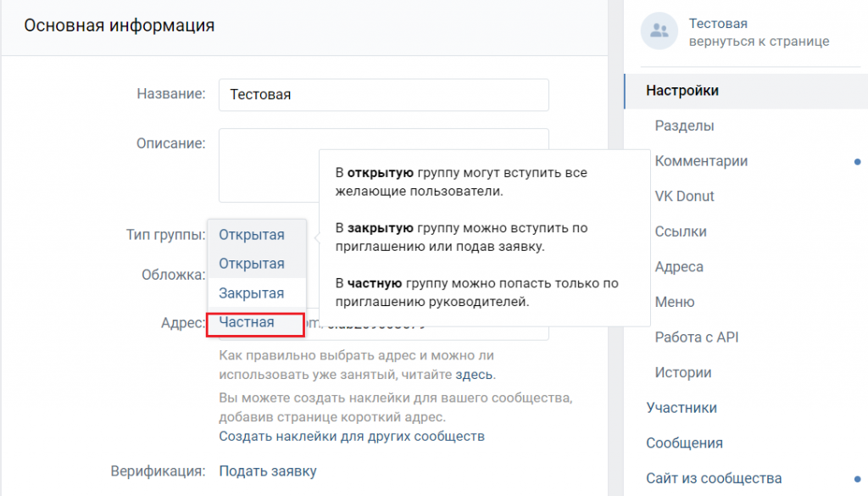This screenshot has height=496, width=868.
Task: Click the community avatar icon
Action: point(659,31)
